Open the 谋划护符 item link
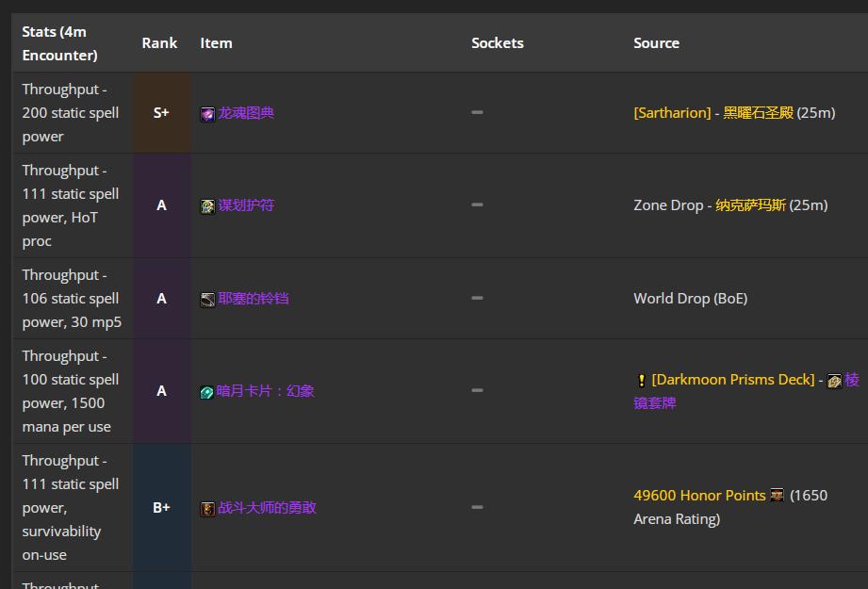The height and width of the screenshot is (589, 868). [246, 205]
